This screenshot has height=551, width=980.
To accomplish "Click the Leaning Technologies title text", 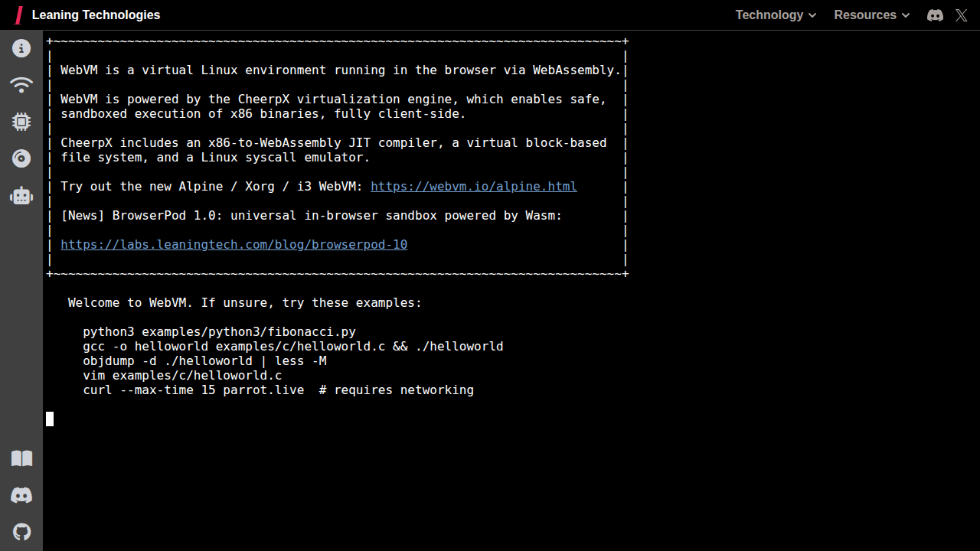I will [x=96, y=15].
